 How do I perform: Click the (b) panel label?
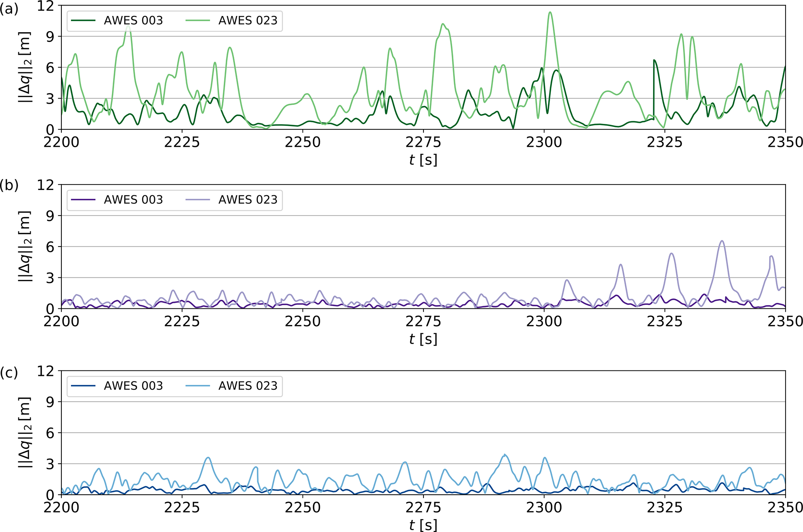click(9, 185)
